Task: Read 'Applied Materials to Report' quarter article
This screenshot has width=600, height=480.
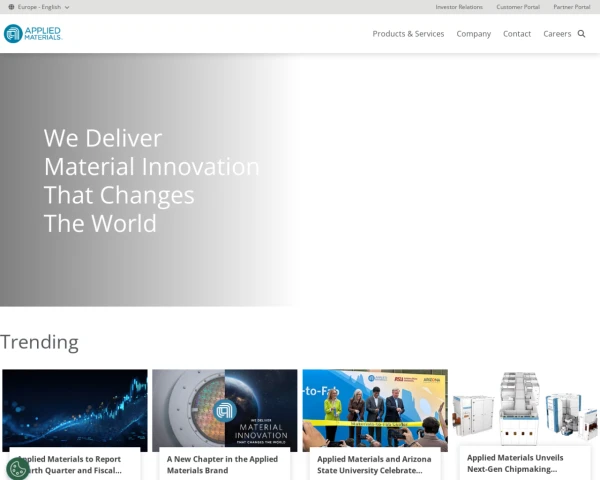Action: 71,465
